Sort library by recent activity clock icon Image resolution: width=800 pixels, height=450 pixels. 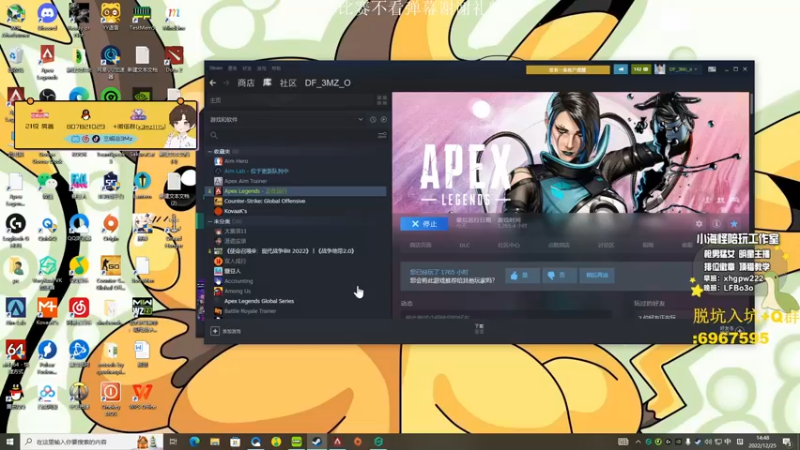coord(373,119)
